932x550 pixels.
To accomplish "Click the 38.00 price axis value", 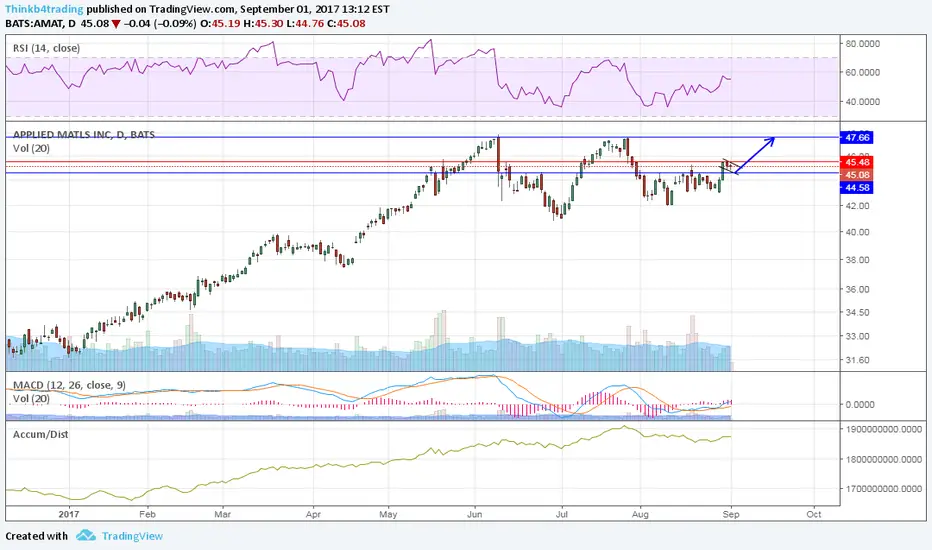I will tap(857, 260).
